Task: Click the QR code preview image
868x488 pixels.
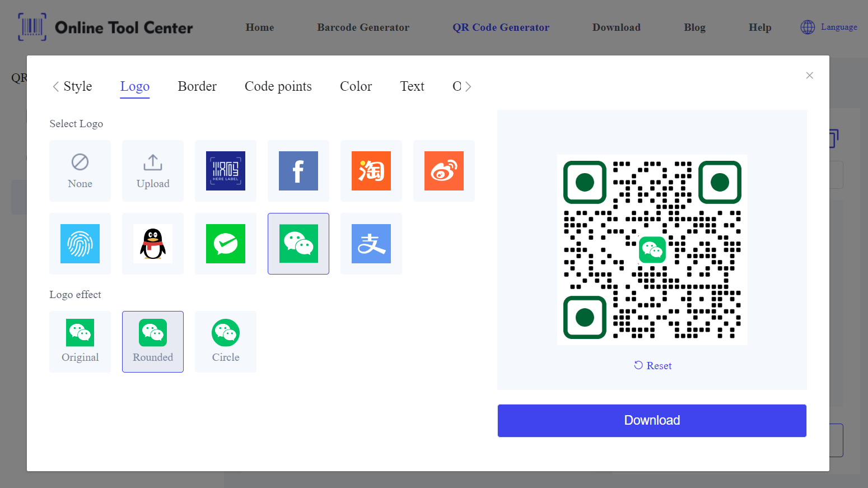Action: (652, 249)
